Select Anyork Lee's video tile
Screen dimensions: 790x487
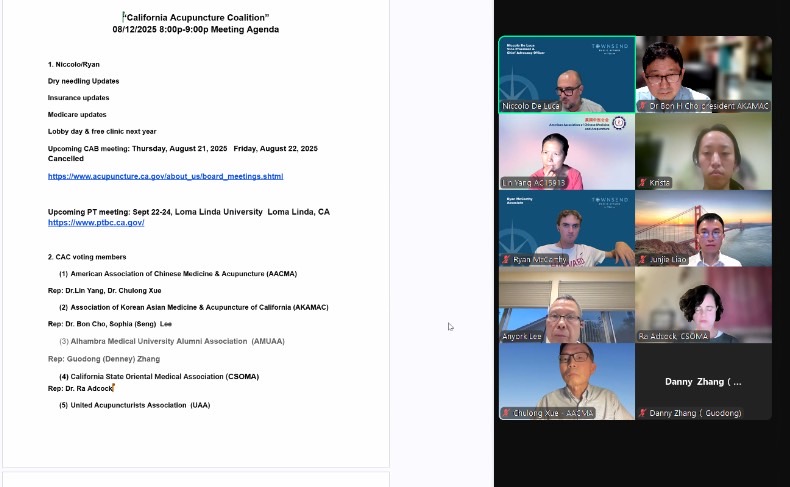click(566, 304)
